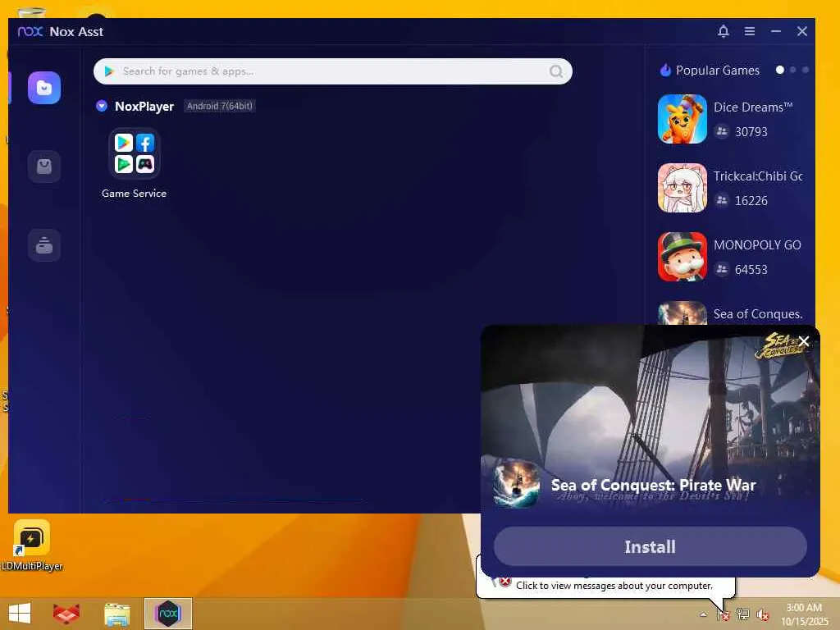The image size is (840, 630).
Task: Click the Trickcal player count 16226
Action: click(x=751, y=201)
